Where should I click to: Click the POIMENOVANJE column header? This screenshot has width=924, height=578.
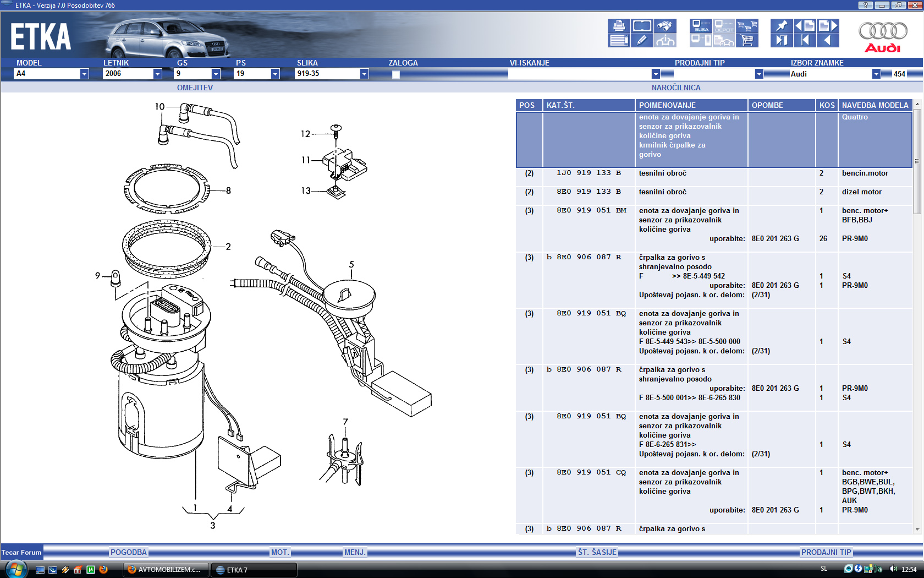[691, 105]
